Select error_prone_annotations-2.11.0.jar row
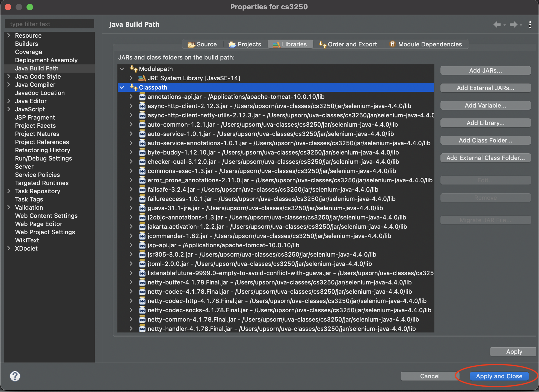This screenshot has height=392, width=539. (x=276, y=180)
